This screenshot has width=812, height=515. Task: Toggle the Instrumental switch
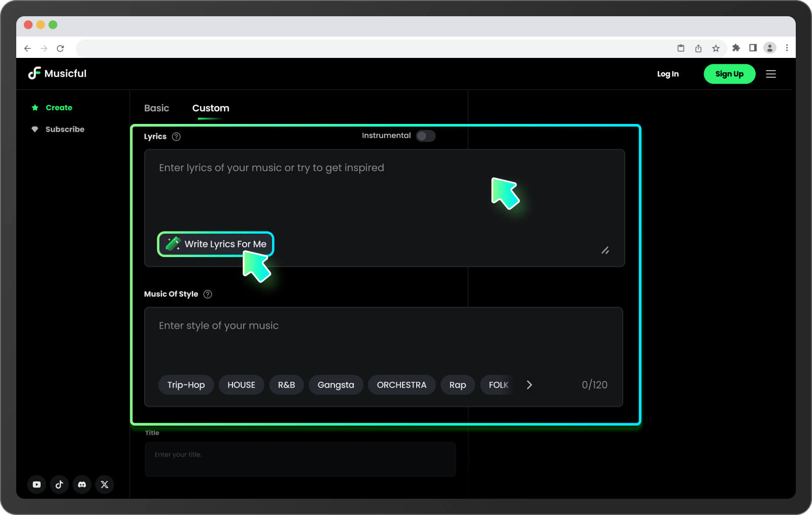click(x=425, y=136)
